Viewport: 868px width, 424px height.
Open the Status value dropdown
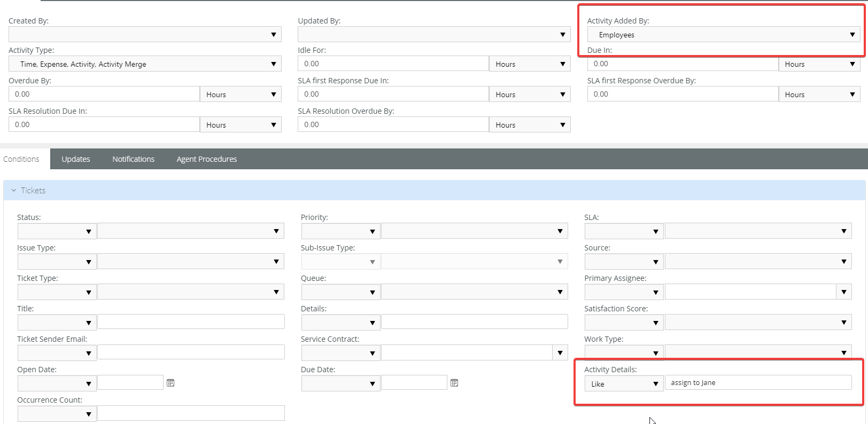[x=190, y=231]
